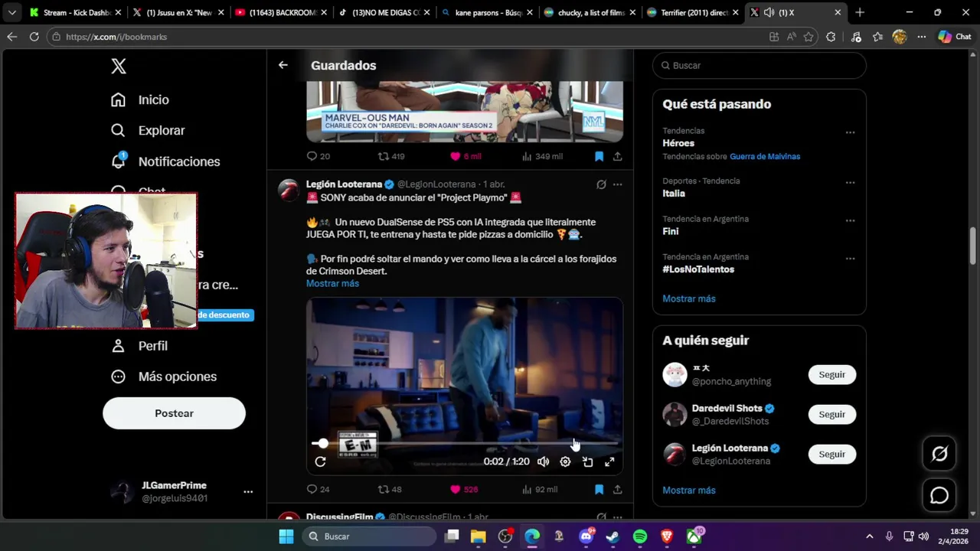Reload the page in browser
The height and width of the screenshot is (551, 980).
coord(34,37)
